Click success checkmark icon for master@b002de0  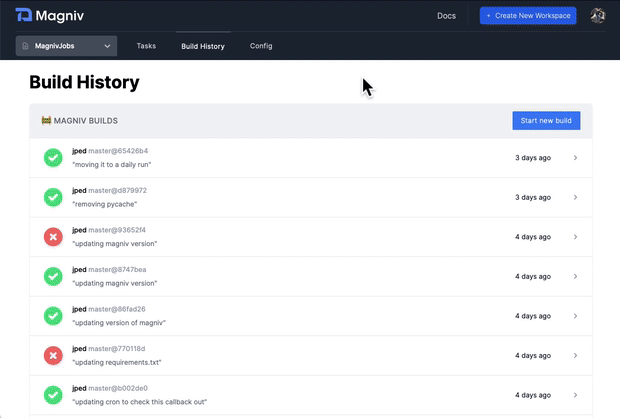[x=53, y=395]
